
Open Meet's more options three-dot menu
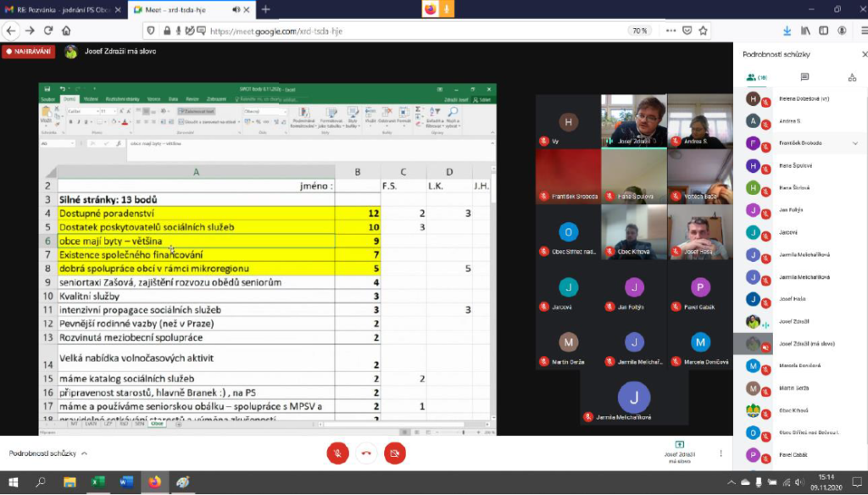[x=721, y=453]
